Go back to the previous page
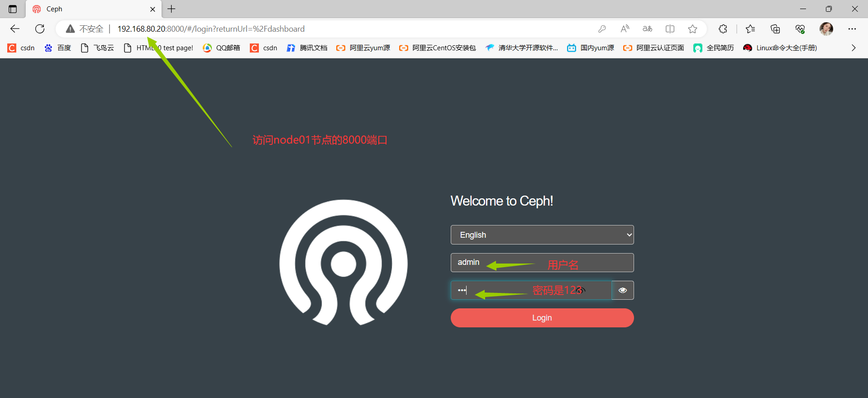Screen dimensions: 868x398 point(15,29)
